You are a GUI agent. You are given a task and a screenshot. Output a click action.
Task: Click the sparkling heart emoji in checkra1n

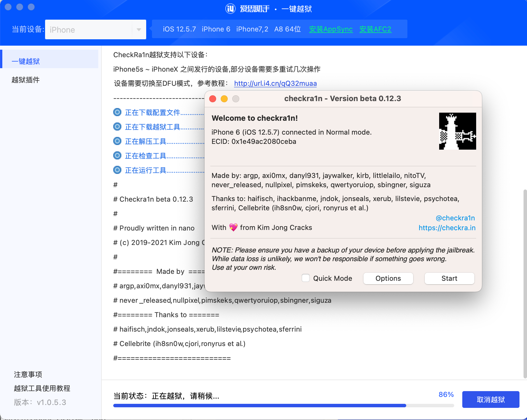click(233, 227)
